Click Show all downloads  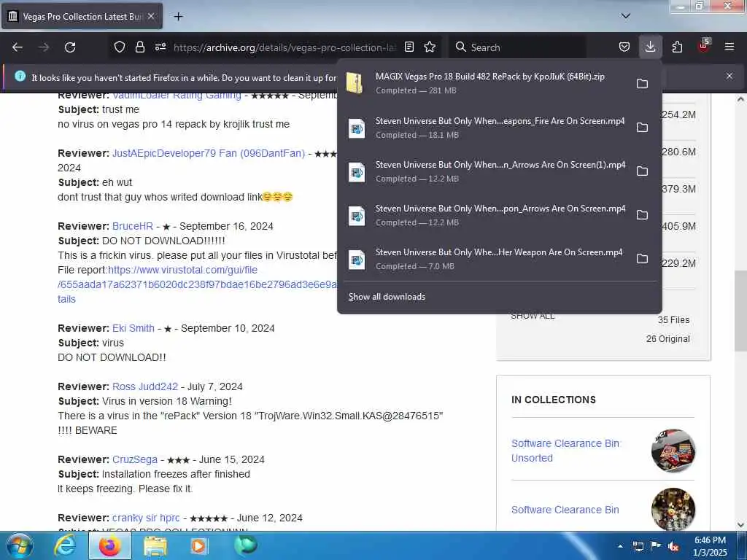[x=387, y=297]
